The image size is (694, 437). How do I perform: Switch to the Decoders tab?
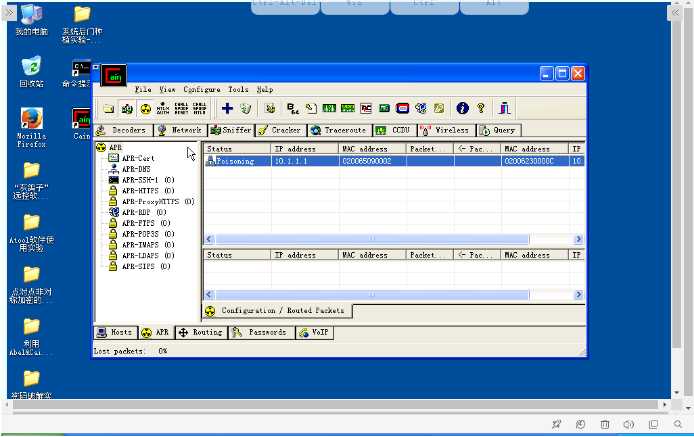(123, 130)
